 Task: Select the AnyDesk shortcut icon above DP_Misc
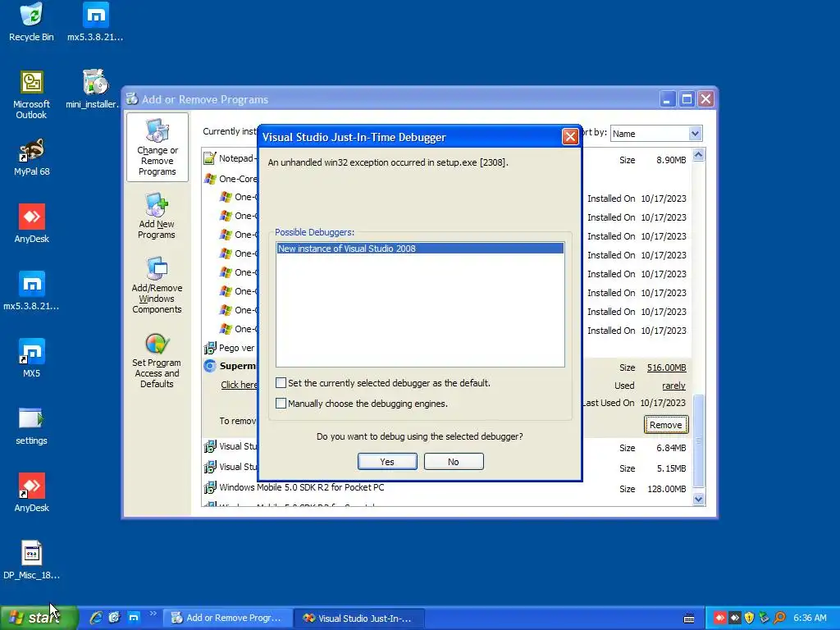coord(31,492)
